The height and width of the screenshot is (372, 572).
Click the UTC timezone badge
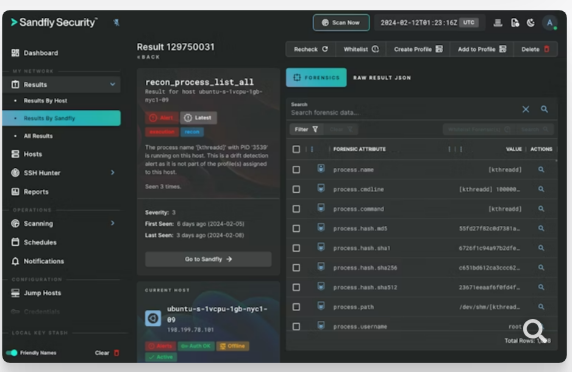point(469,23)
